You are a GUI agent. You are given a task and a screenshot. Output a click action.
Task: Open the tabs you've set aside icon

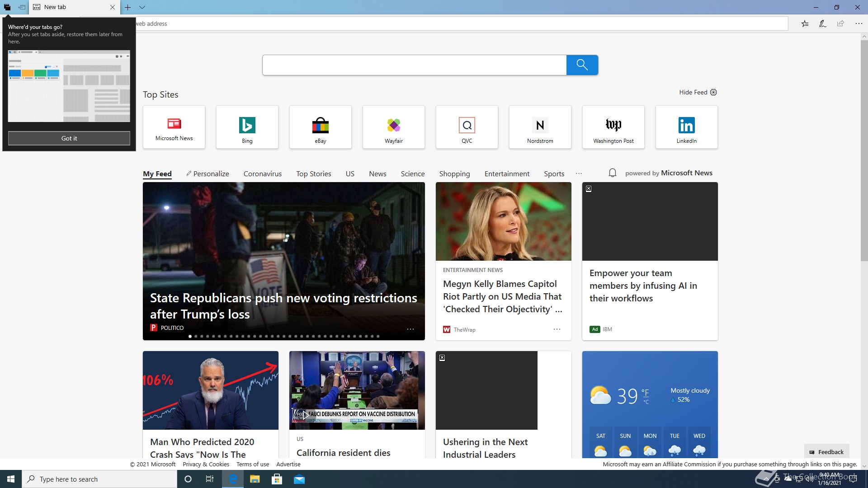click(x=7, y=7)
